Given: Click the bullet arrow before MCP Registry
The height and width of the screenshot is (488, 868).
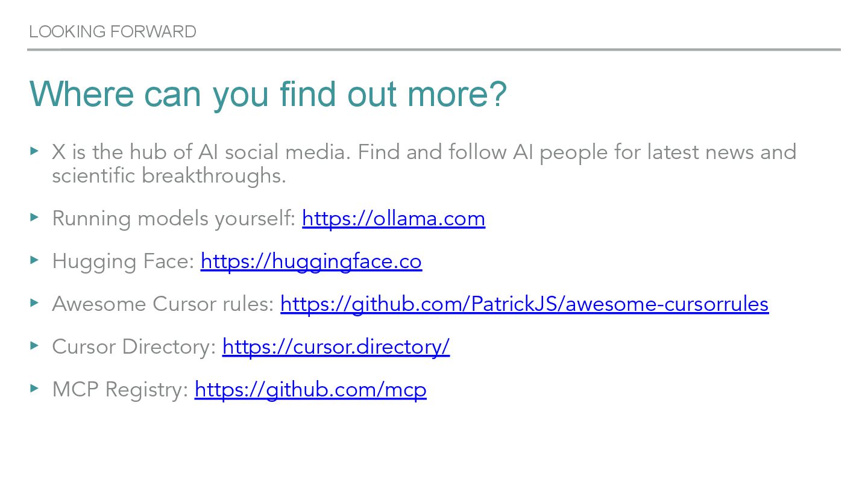Looking at the screenshot, I should pyautogui.click(x=34, y=387).
